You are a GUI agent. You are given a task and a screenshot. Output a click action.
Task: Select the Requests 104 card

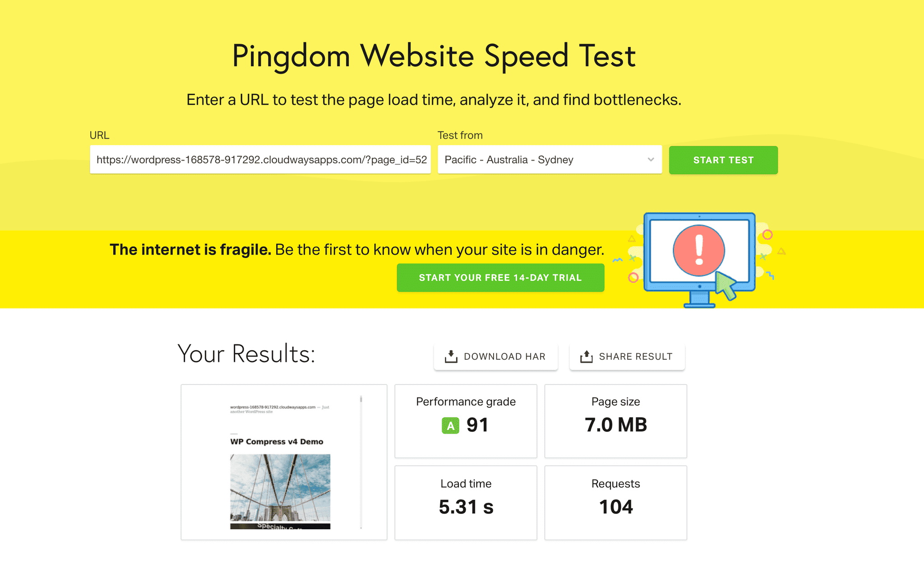pyautogui.click(x=615, y=503)
